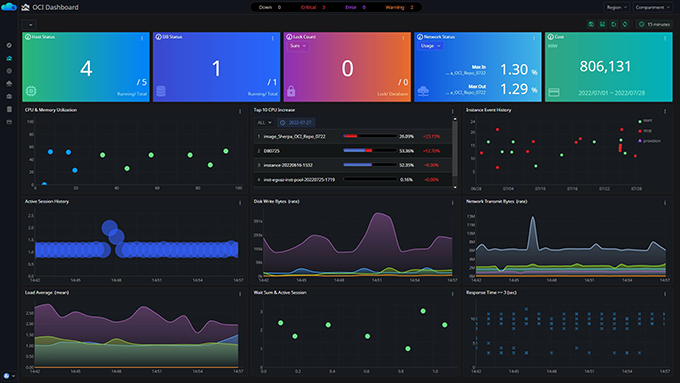Open the Region dropdown
Screen dimensions: 680x383
click(616, 7)
